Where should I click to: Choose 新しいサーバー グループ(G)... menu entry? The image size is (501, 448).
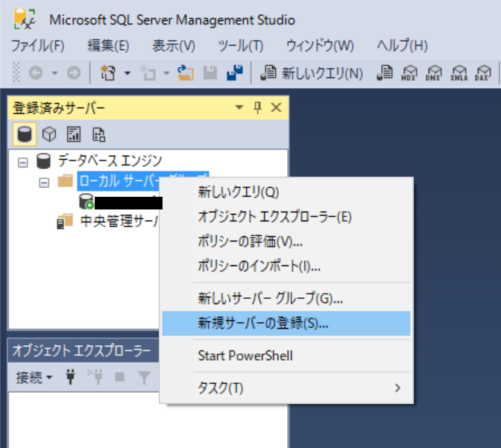coord(286,299)
